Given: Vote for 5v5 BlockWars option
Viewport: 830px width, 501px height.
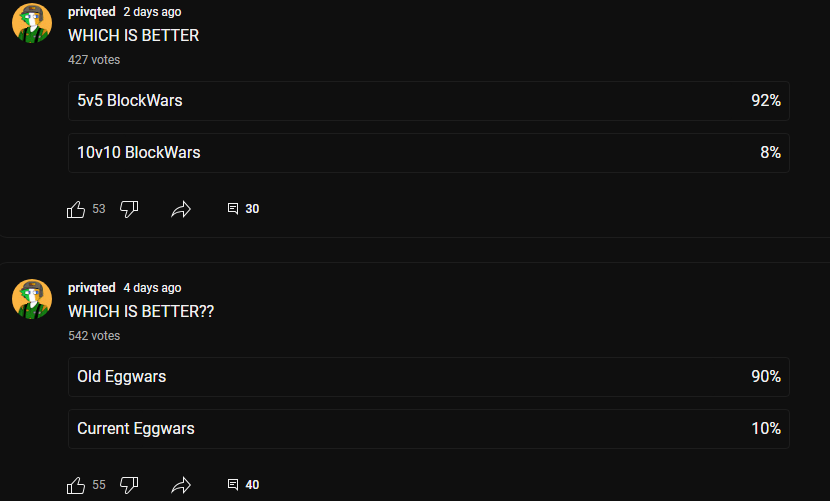Looking at the screenshot, I should coord(429,101).
